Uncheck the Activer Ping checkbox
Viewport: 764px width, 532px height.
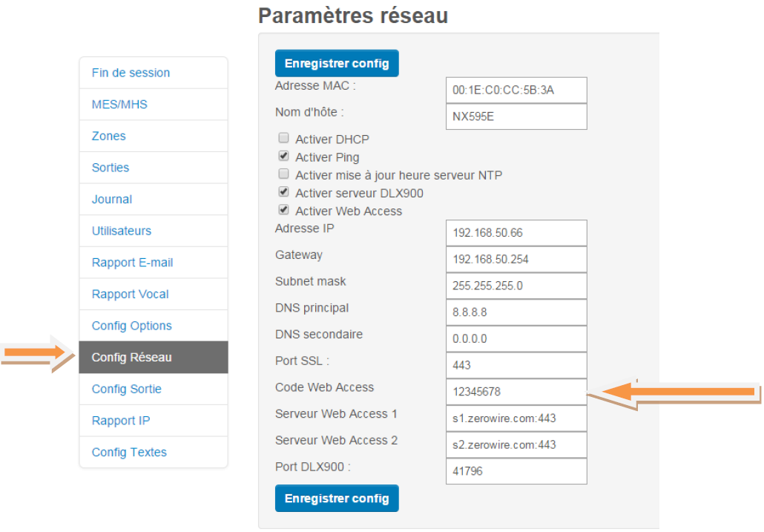click(x=283, y=157)
